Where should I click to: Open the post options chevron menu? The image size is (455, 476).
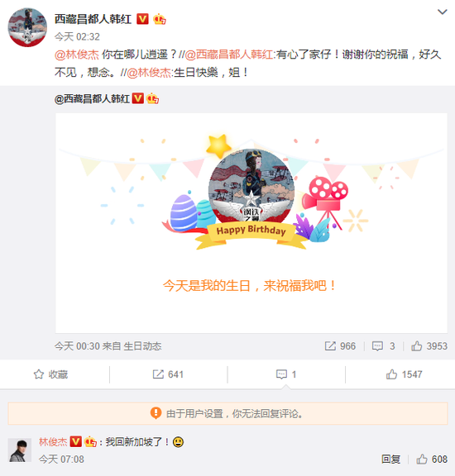442,12
